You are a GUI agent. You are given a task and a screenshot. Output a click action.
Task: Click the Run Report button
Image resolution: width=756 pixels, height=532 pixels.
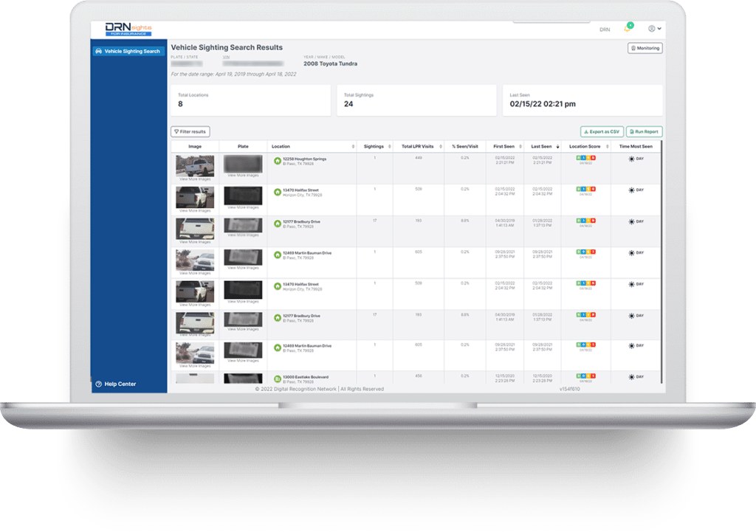point(645,131)
